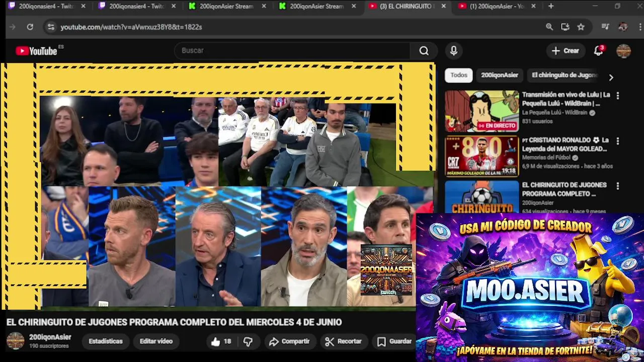Open the notifications bell
Viewport: 644px width, 362px height.
598,51
